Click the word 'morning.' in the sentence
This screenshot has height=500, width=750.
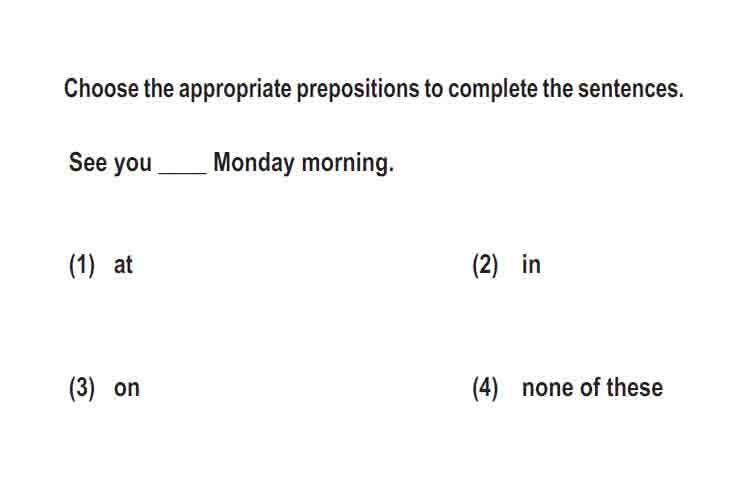click(x=348, y=164)
